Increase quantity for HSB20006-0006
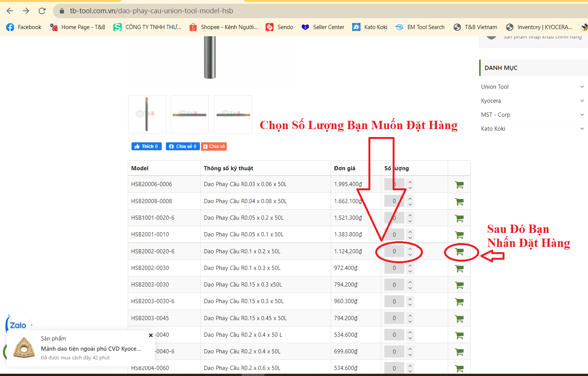Screen dimensions: 588x376 (x=410, y=182)
